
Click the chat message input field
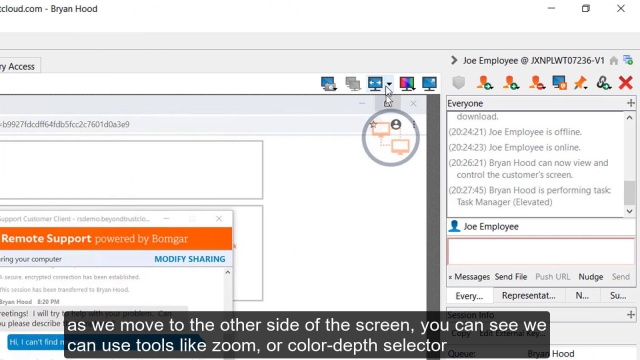tap(541, 252)
